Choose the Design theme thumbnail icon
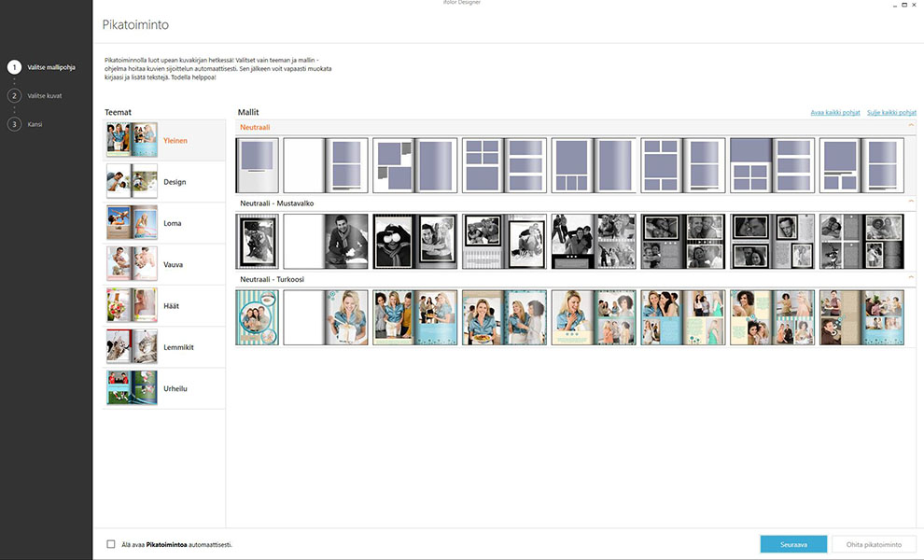The height and width of the screenshot is (560, 924). click(x=132, y=182)
